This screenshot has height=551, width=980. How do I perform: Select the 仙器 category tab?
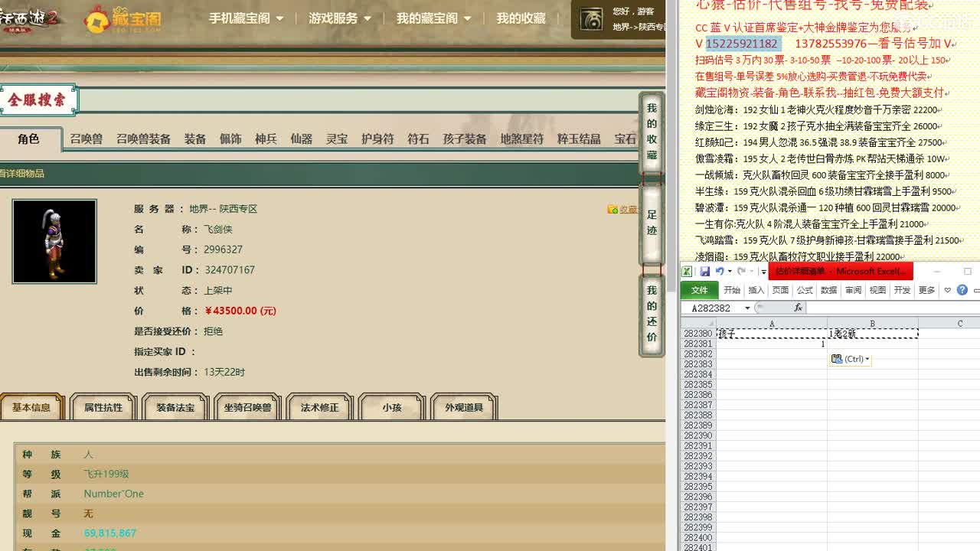(x=301, y=139)
